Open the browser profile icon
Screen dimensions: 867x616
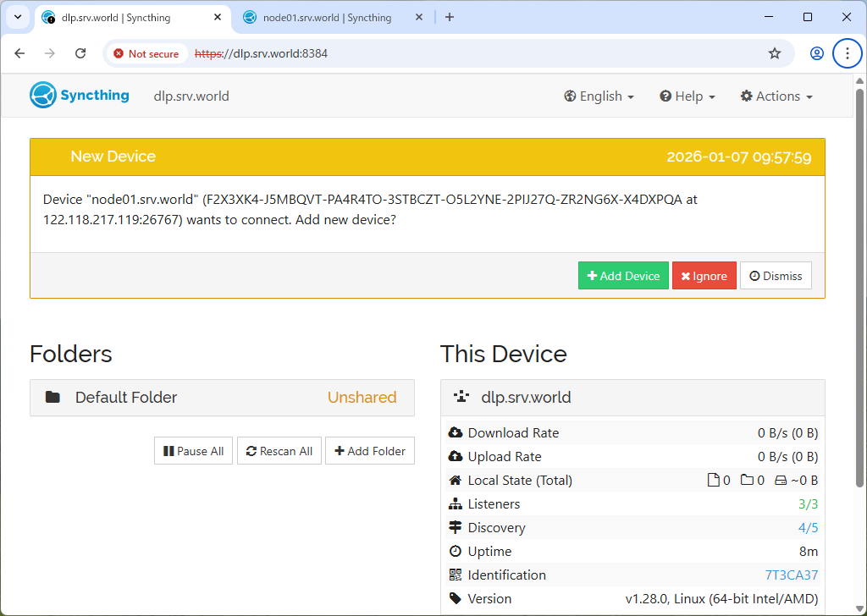[x=816, y=53]
